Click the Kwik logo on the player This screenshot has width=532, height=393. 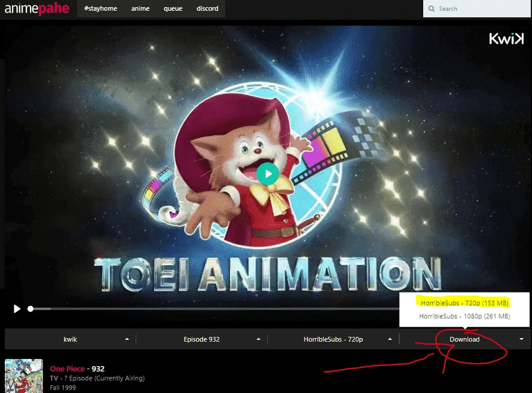point(506,39)
